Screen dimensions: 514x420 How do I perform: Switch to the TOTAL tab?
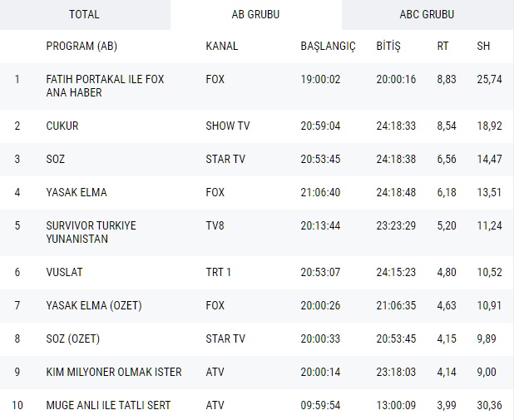[x=84, y=14]
